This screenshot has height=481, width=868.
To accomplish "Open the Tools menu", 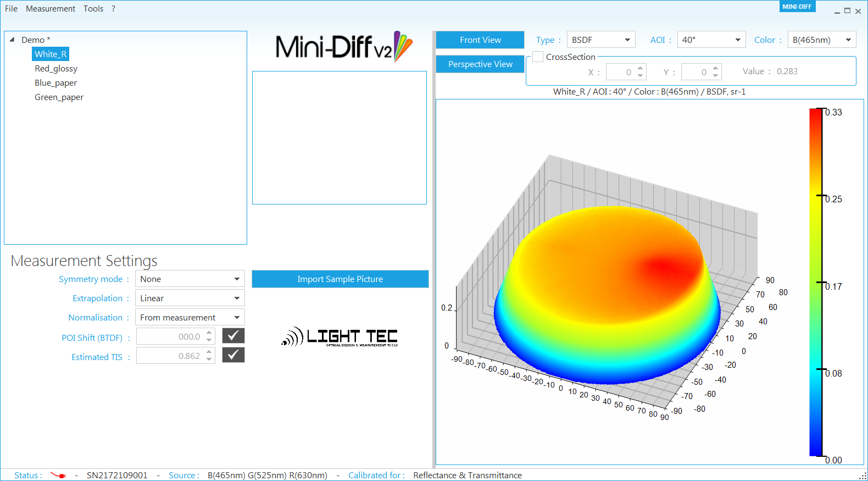I will click(x=93, y=9).
